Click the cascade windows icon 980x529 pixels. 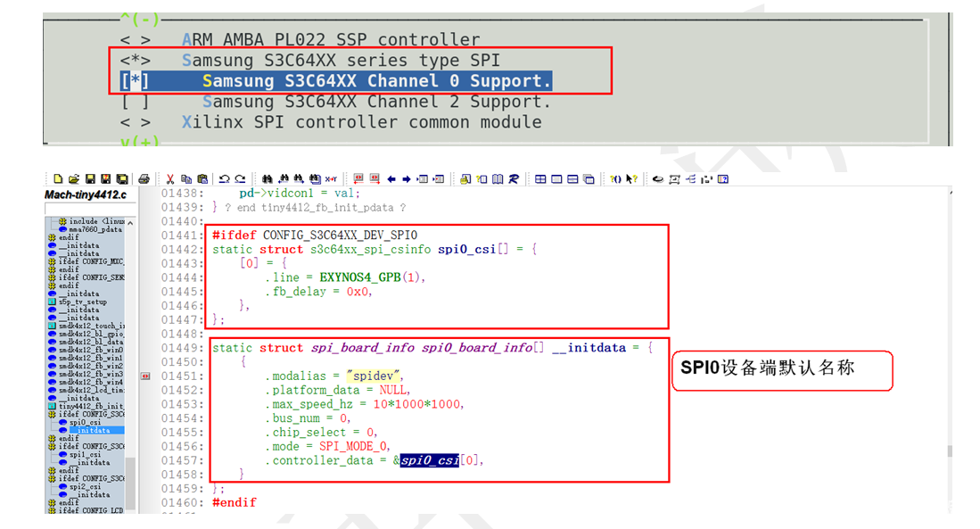click(x=589, y=178)
